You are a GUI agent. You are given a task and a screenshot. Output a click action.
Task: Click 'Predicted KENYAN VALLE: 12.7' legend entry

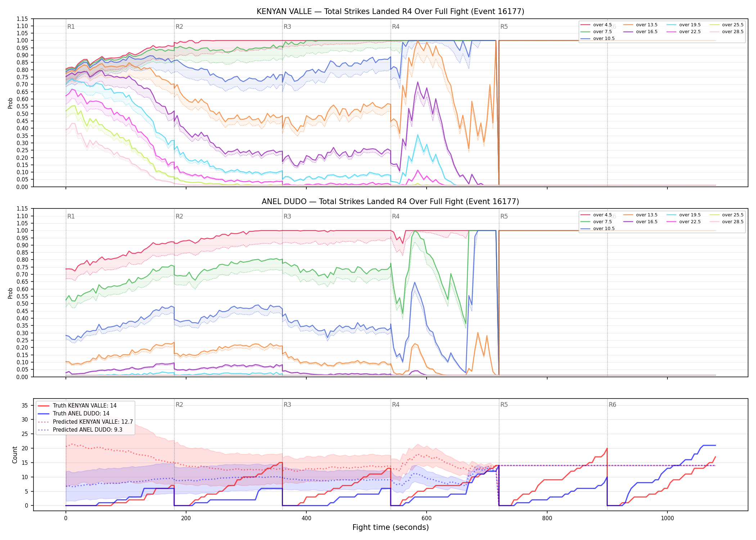[x=85, y=422]
